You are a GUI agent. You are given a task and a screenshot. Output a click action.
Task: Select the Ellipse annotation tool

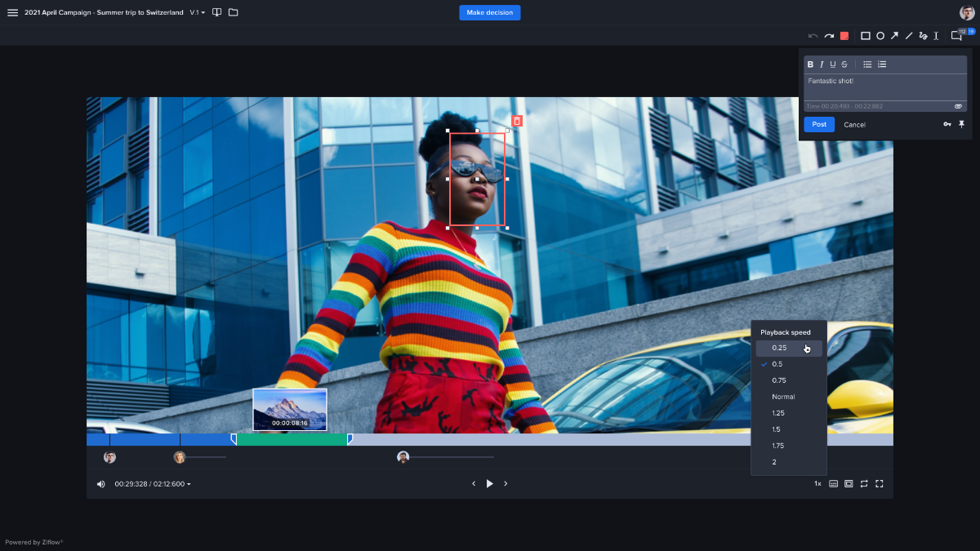click(x=880, y=36)
